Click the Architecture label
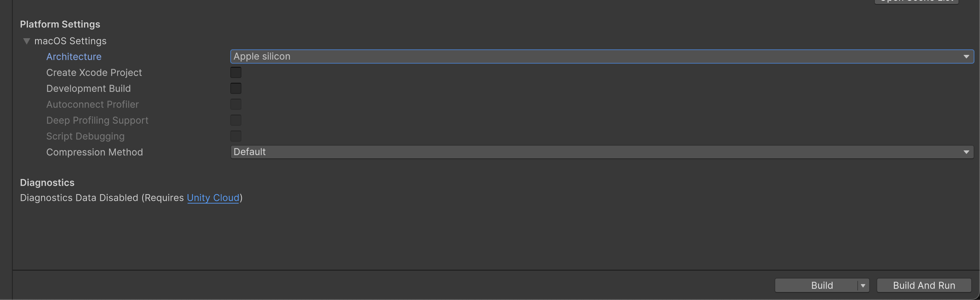Image resolution: width=980 pixels, height=300 pixels. (x=74, y=56)
